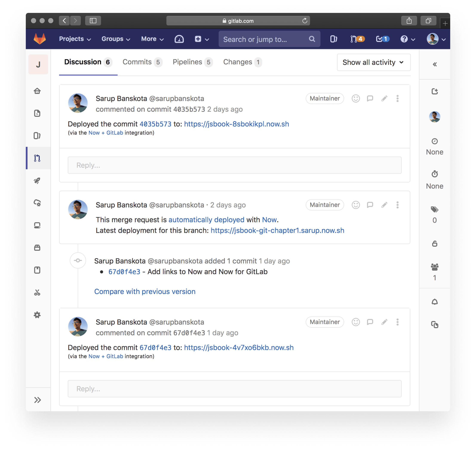Screen dimensions: 476x450
Task: Open commit 67d0f4e3 in added commit list
Action: point(124,272)
